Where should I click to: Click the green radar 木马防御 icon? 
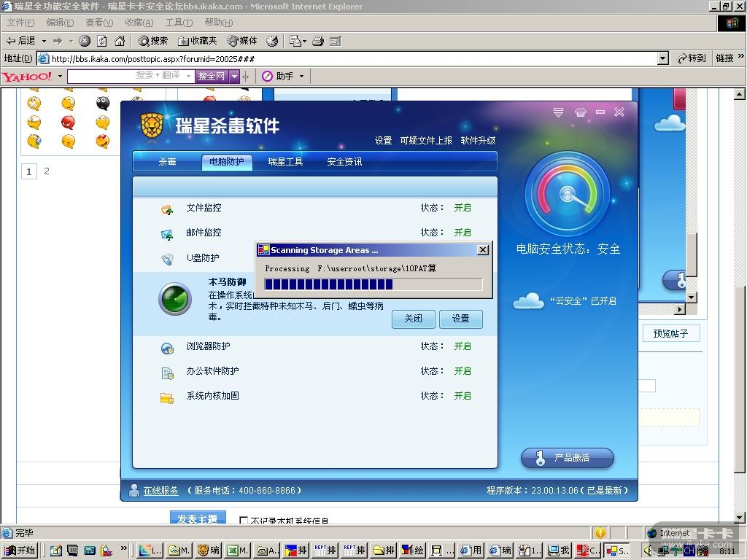175,299
